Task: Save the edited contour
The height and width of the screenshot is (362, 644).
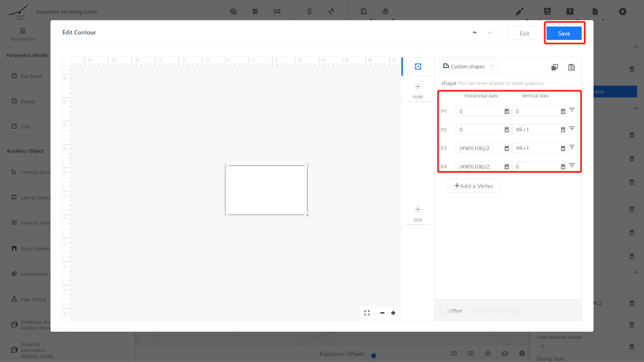Action: pos(563,33)
